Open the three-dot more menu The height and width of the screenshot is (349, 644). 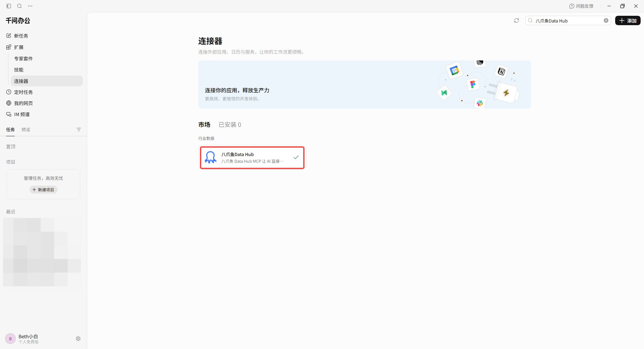[30, 6]
